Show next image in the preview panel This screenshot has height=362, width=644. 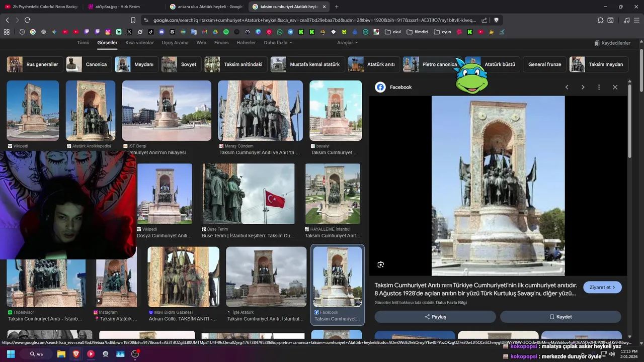tap(583, 87)
